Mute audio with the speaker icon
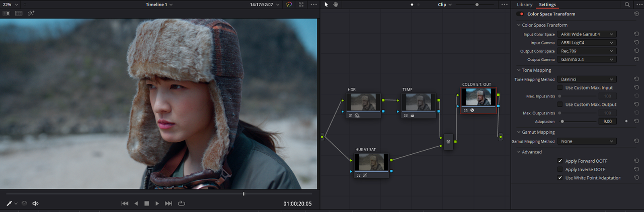 pyautogui.click(x=36, y=203)
